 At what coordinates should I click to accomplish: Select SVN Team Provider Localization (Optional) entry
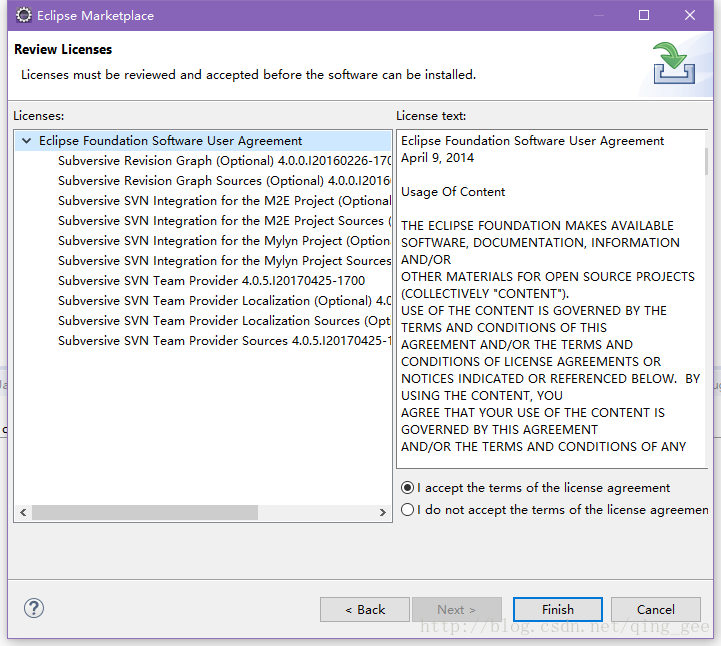tap(224, 301)
